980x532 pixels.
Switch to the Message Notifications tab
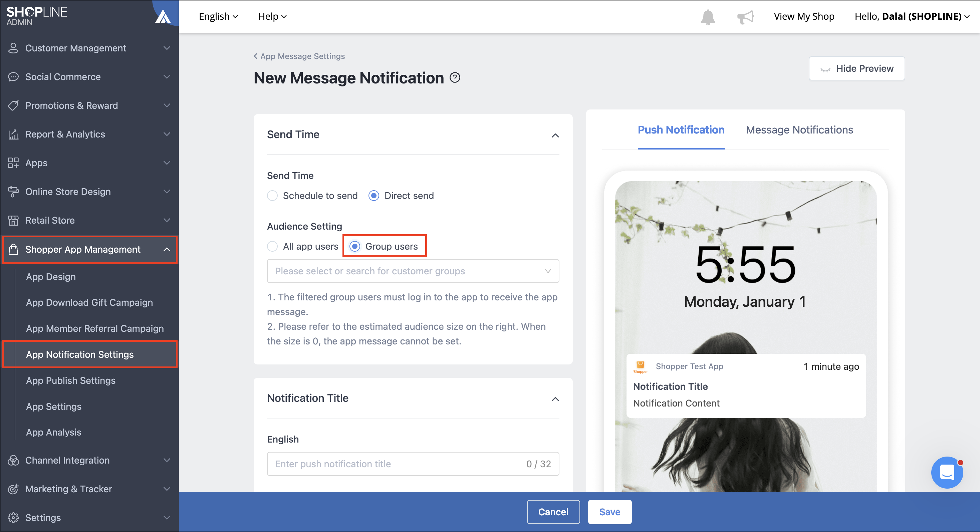[799, 130]
